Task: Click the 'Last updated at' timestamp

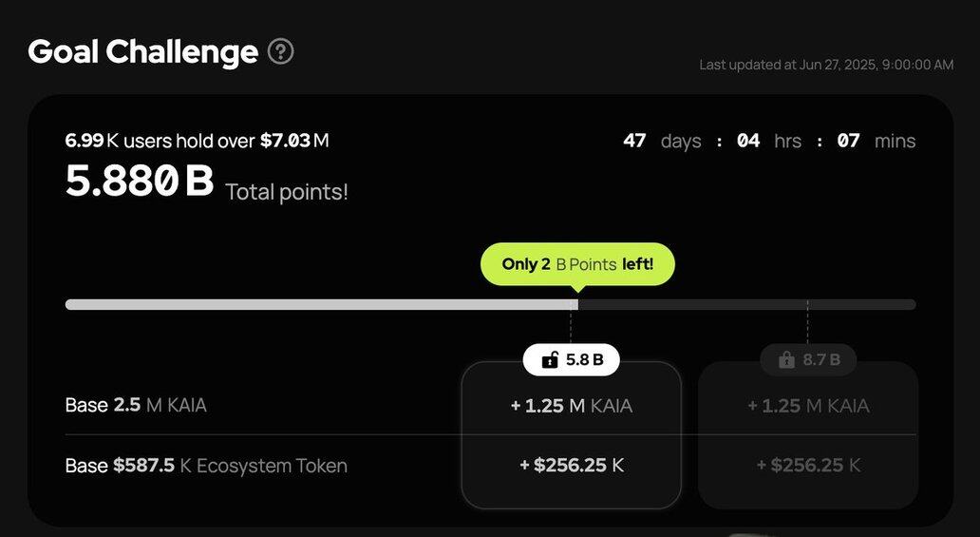Action: (826, 65)
